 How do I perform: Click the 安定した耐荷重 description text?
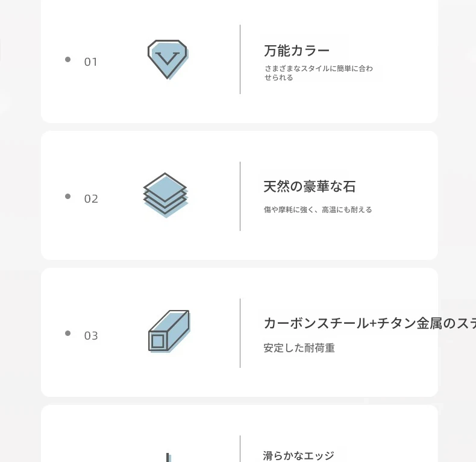coord(299,348)
